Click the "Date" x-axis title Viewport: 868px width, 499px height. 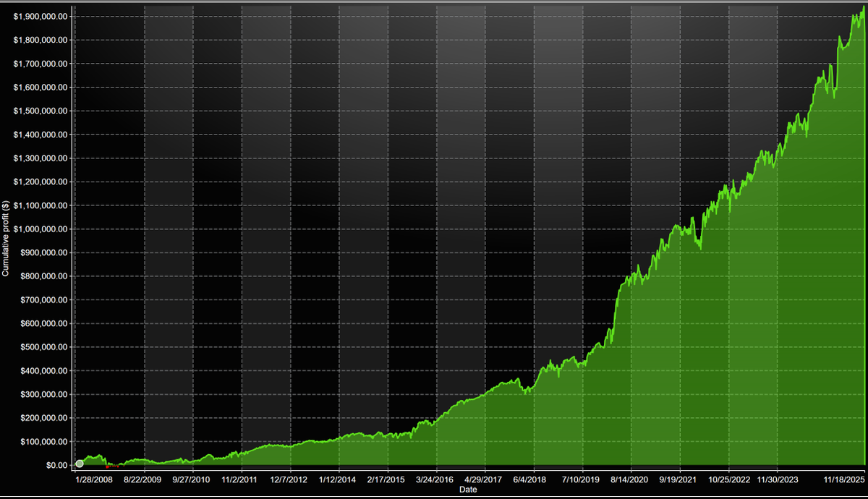pos(468,490)
